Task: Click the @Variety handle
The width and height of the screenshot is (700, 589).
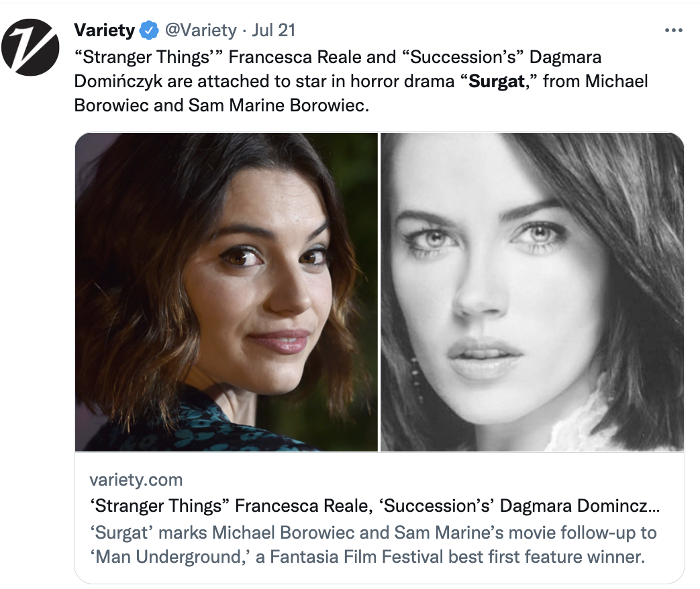Action: click(201, 31)
